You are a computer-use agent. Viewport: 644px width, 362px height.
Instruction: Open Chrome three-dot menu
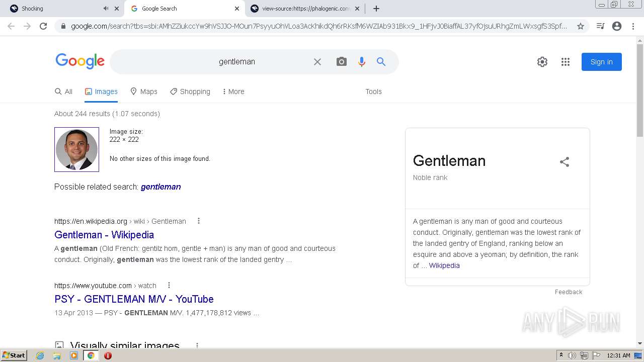click(x=633, y=26)
